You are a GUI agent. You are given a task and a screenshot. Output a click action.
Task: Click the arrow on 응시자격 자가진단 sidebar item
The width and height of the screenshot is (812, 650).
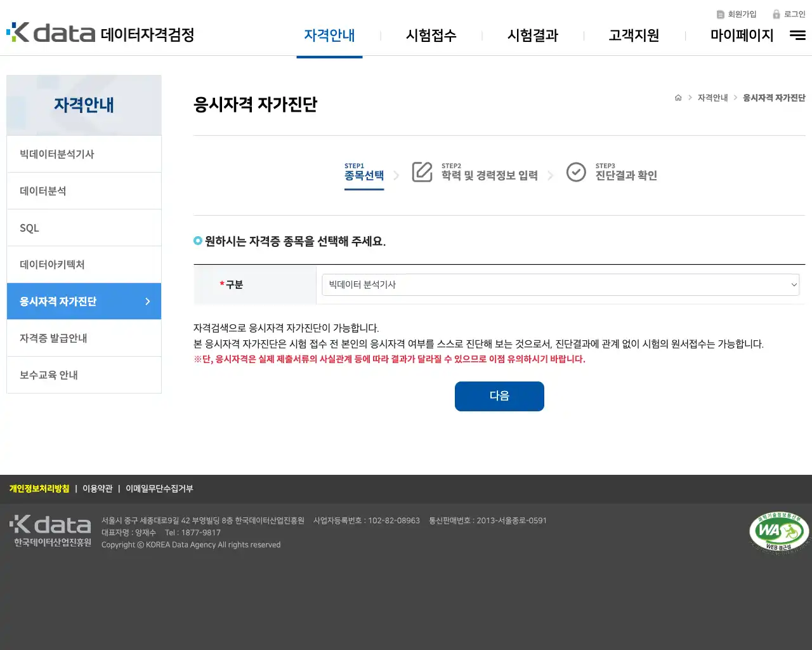(x=148, y=301)
